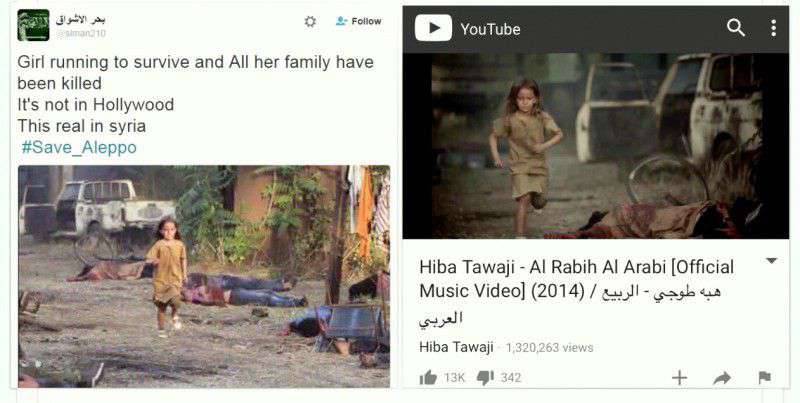
Task: Open the #Save_Aleppo hashtag
Action: [x=79, y=147]
